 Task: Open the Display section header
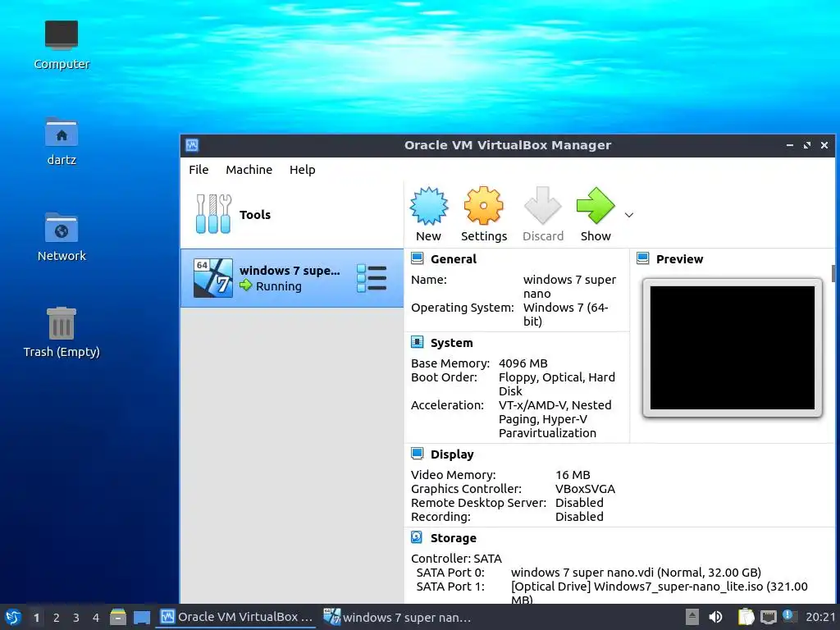coord(452,454)
